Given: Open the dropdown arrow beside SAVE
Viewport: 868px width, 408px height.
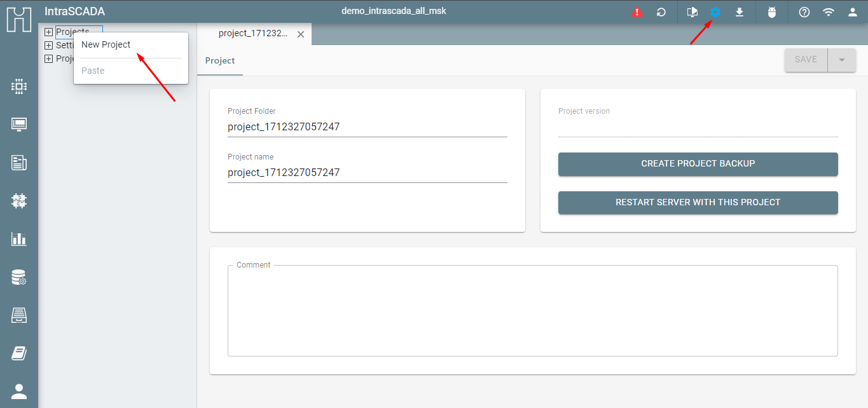Looking at the screenshot, I should pos(842,60).
